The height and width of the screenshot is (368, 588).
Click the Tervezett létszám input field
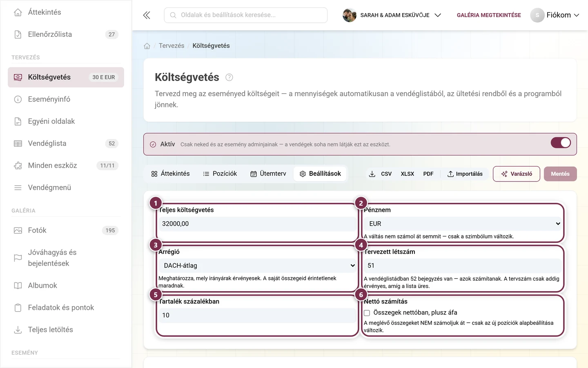(x=463, y=265)
